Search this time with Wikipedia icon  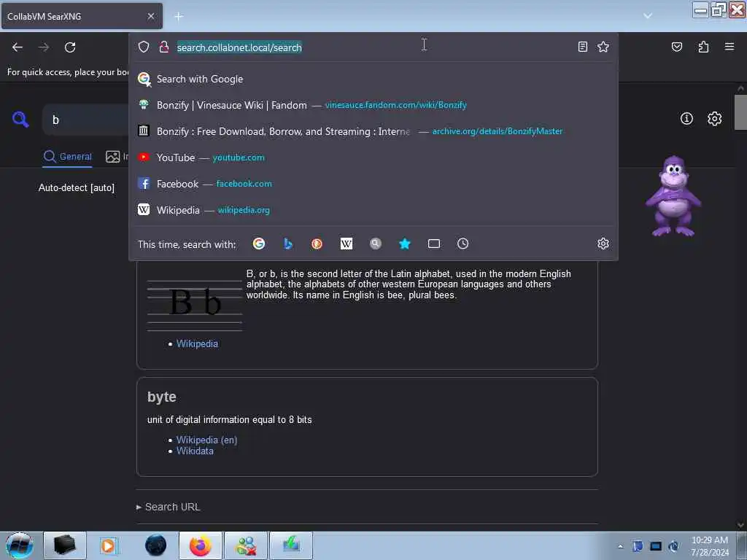pyautogui.click(x=347, y=244)
